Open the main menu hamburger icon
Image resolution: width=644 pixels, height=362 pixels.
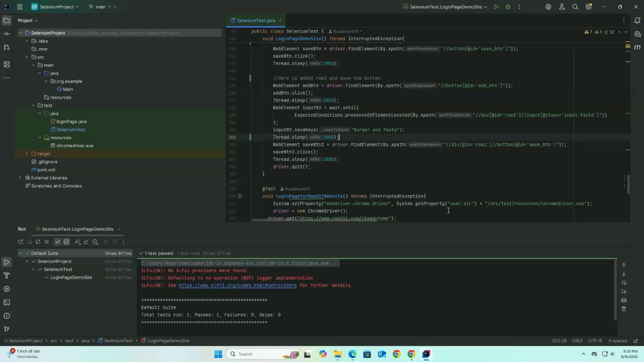20,7
